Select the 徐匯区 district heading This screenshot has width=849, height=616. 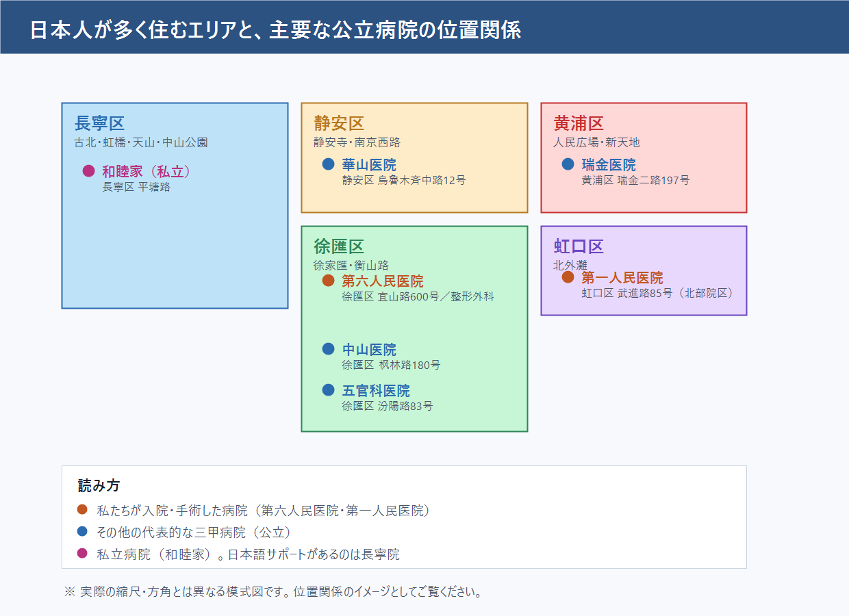(x=340, y=247)
